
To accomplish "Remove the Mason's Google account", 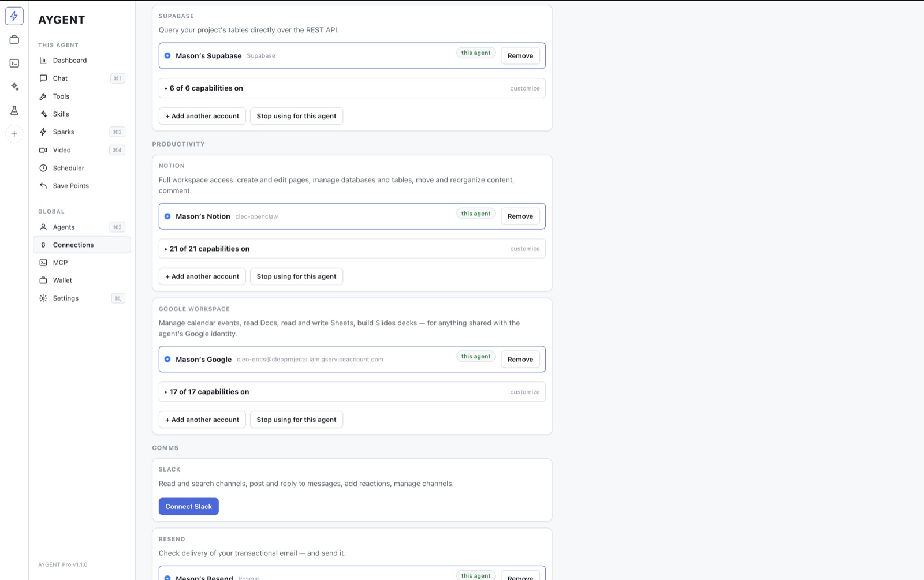I will click(x=520, y=359).
